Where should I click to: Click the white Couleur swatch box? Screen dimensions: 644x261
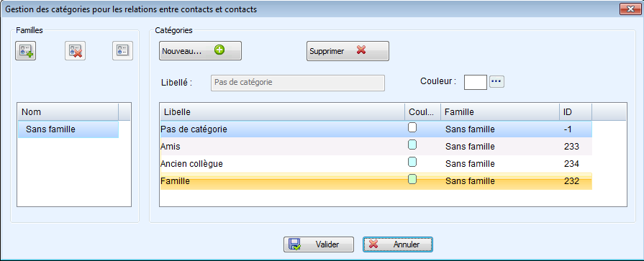[x=475, y=82]
